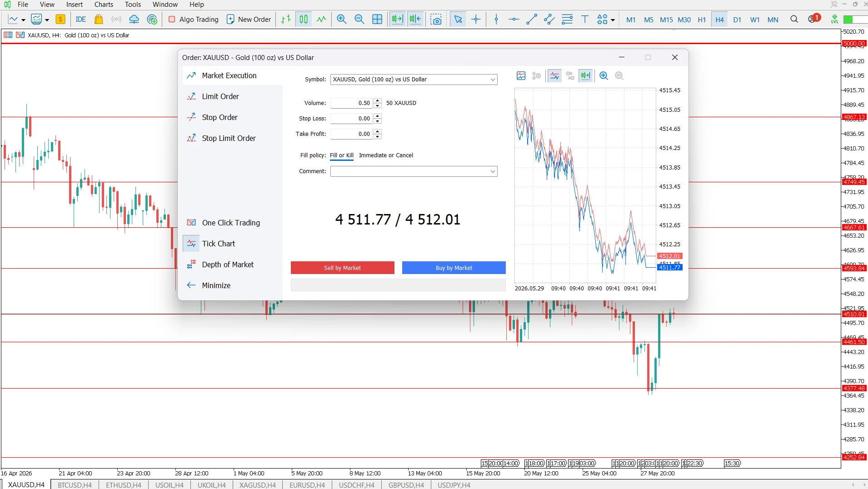Switch chart to line chart style
The image size is (868, 489).
(321, 20)
